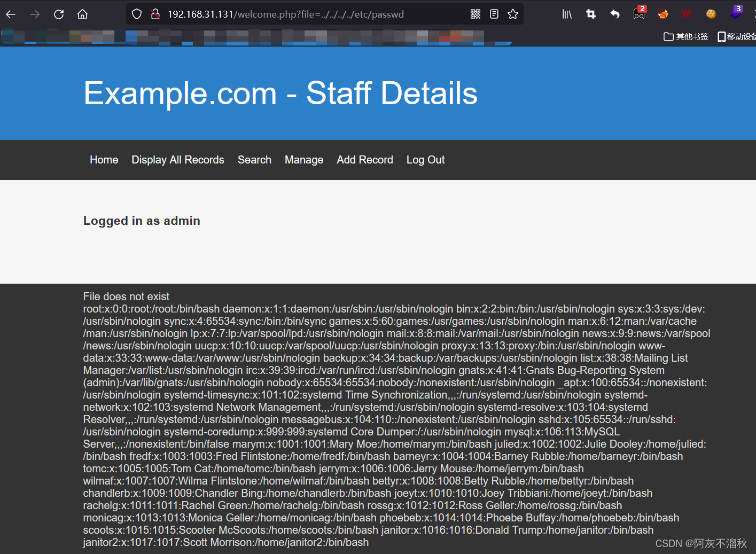Open the red W extension
Image resolution: width=756 pixels, height=554 pixels.
point(687,14)
